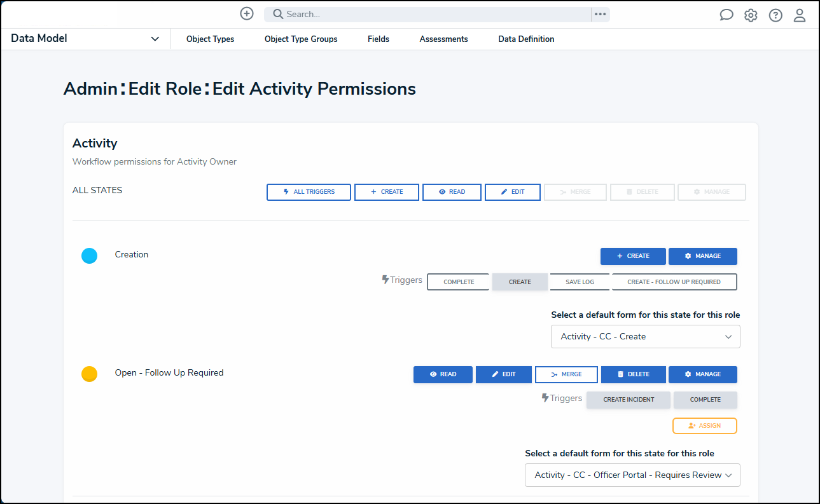Switch to the Assessments tab
The width and height of the screenshot is (820, 504).
tap(443, 39)
